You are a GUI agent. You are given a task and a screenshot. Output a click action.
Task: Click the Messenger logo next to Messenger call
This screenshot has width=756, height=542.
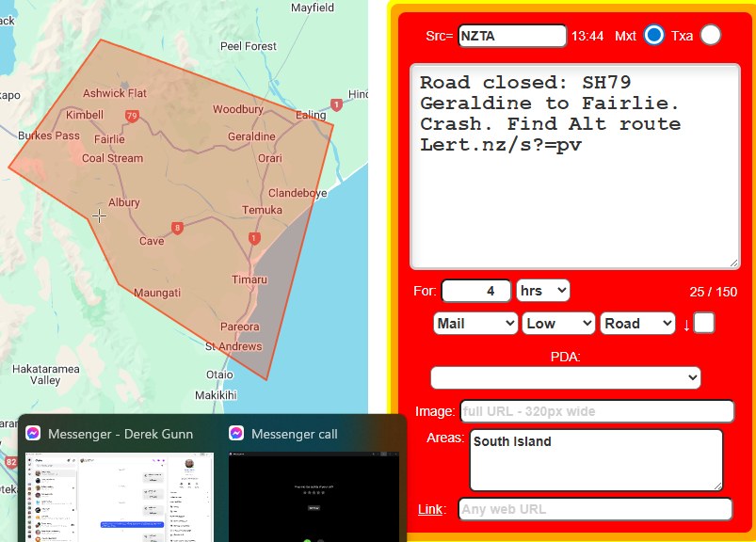click(x=236, y=434)
